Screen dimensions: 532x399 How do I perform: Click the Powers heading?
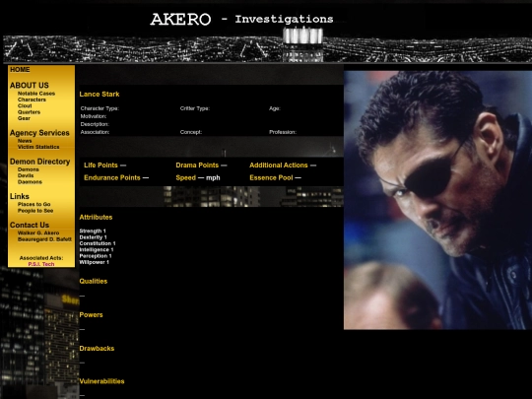[x=91, y=315]
